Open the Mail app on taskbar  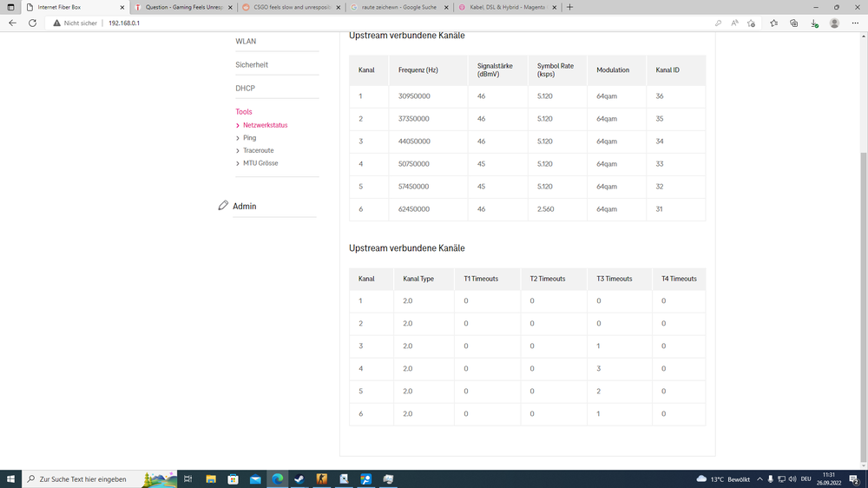coord(255,479)
